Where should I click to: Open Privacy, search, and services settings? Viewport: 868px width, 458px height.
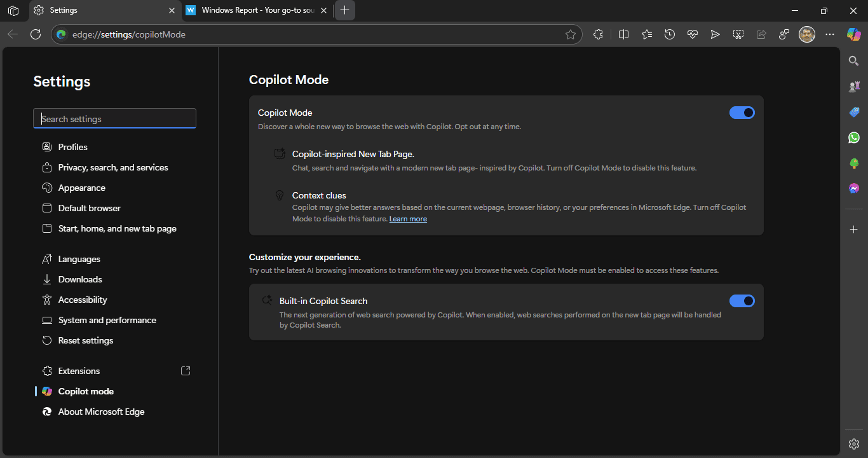[x=114, y=167]
